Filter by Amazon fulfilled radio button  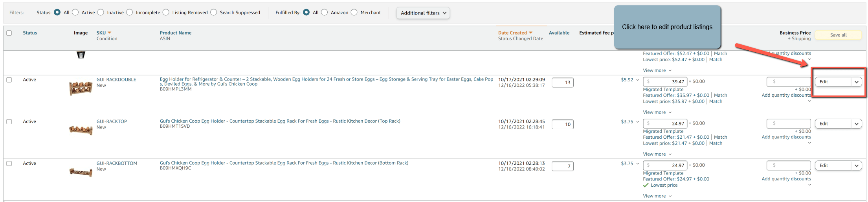coord(325,13)
